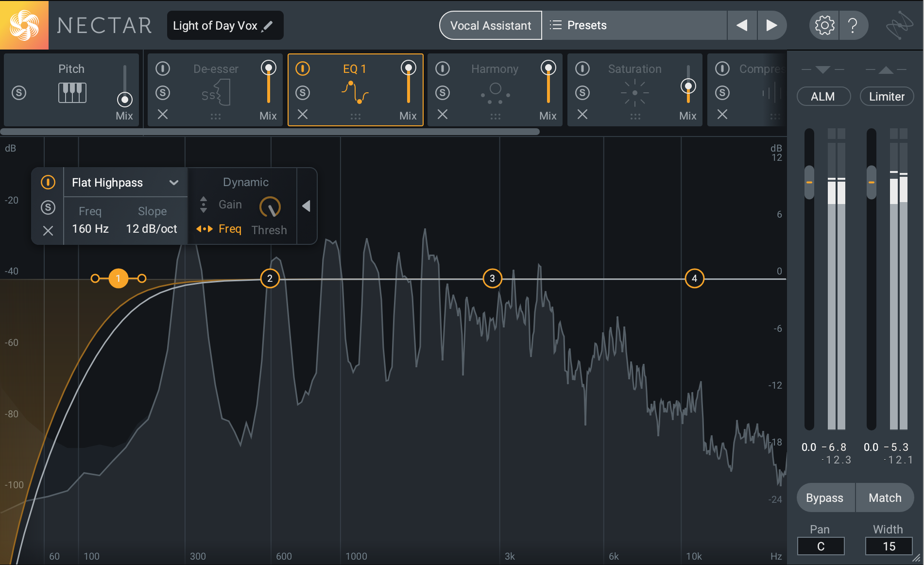Select the Saturation module burst icon

click(x=635, y=93)
